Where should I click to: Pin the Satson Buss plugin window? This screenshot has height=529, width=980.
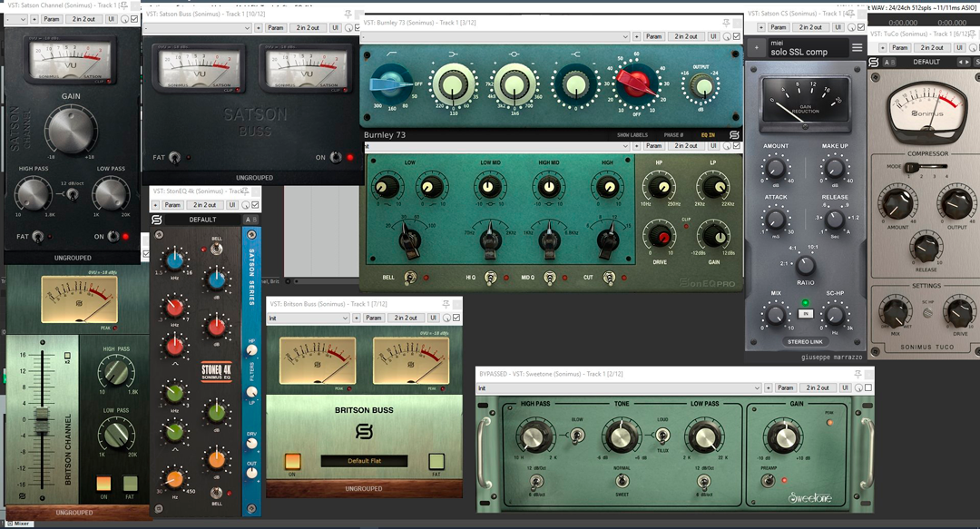[x=349, y=15]
